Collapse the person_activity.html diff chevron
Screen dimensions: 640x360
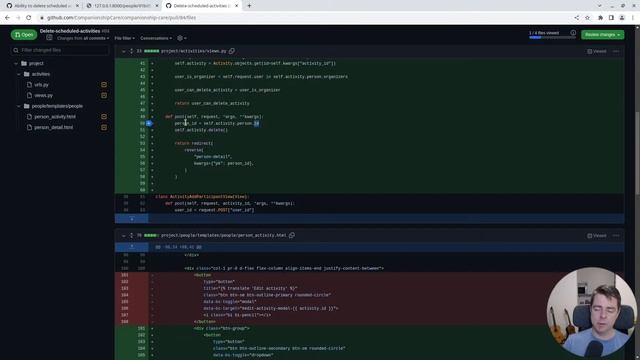pos(124,236)
